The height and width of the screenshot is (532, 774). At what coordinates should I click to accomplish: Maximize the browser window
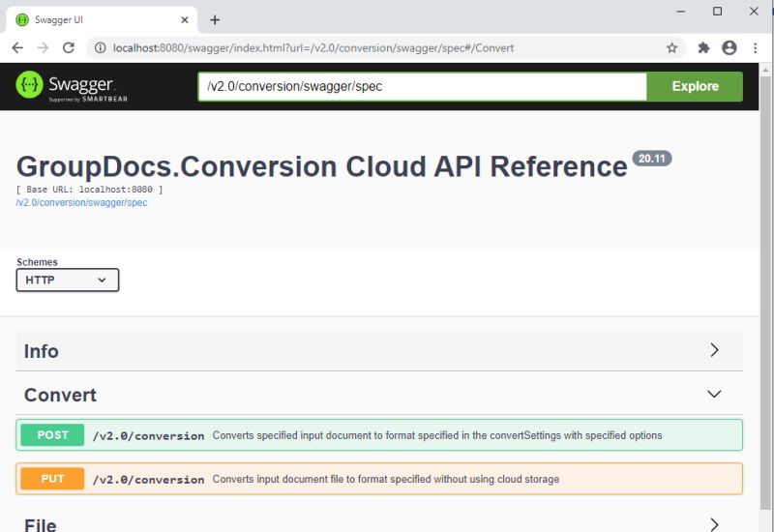(717, 11)
